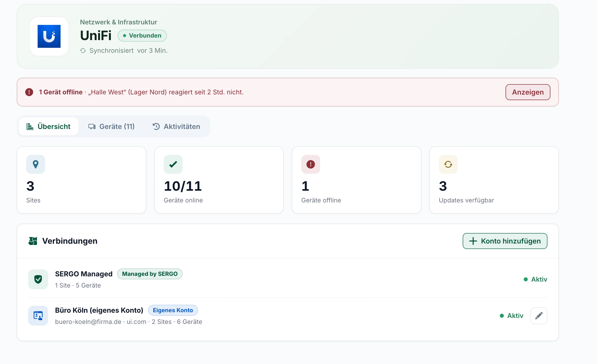597x364 pixels.
Task: Click the red exclamation icon on Geräte offline card
Action: coord(311,164)
